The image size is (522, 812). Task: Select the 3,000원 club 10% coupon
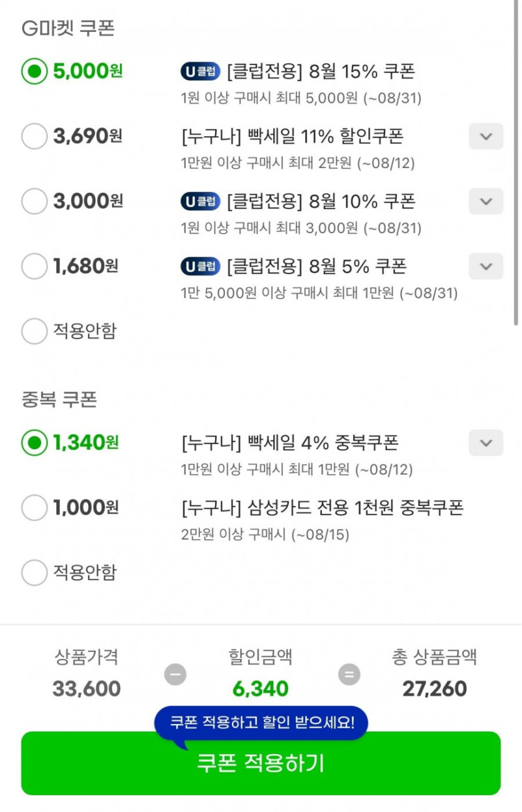(x=34, y=201)
